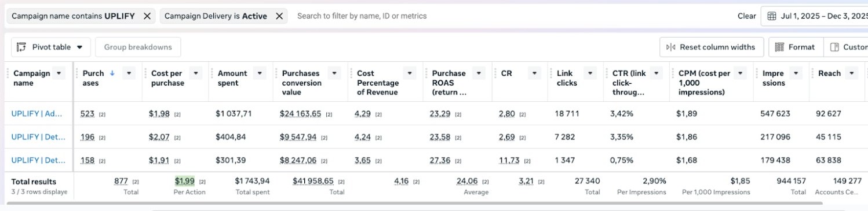The image size is (868, 211).
Task: Click the highlighted $1,99 total cost per action
Action: (x=185, y=181)
